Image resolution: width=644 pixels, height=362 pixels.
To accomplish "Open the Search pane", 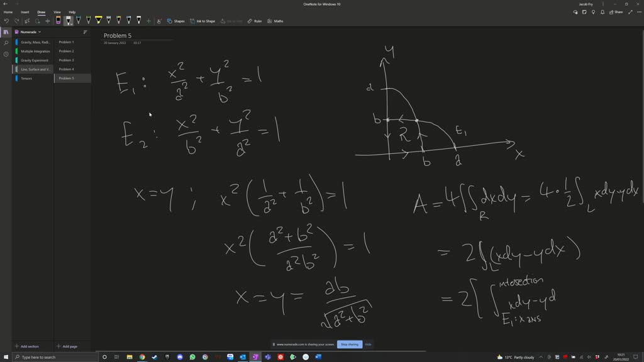I will coord(6,43).
